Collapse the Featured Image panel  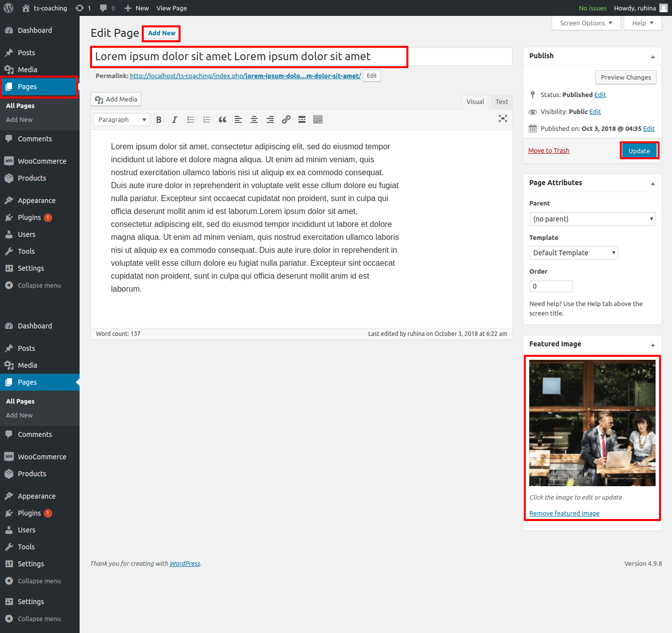tap(653, 344)
